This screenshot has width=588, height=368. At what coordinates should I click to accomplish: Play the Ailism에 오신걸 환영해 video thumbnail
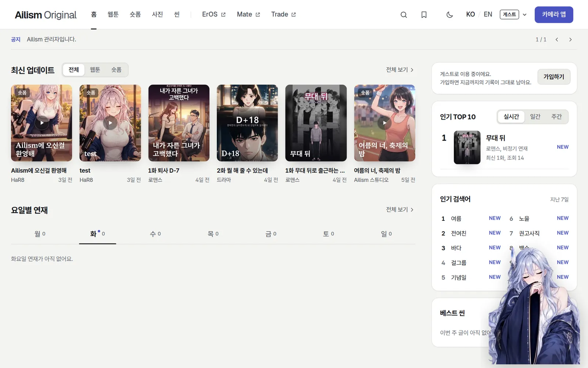[42, 123]
